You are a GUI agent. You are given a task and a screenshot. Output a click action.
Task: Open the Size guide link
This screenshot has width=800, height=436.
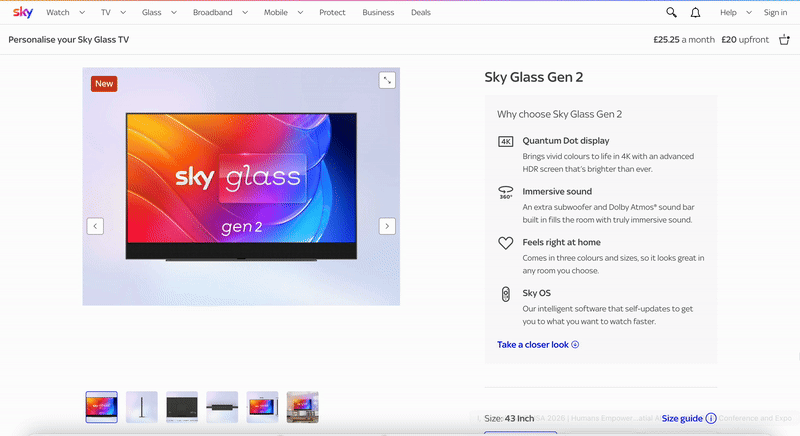(682, 418)
